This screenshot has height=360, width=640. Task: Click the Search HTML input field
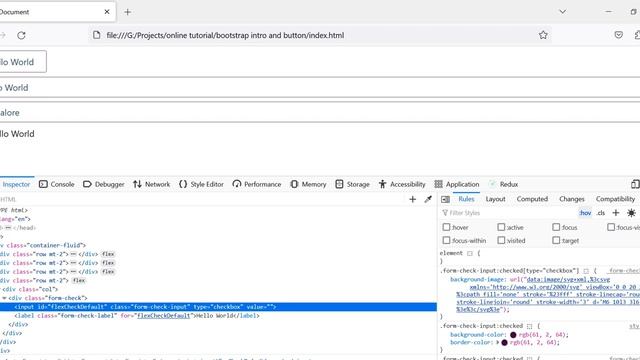202,199
